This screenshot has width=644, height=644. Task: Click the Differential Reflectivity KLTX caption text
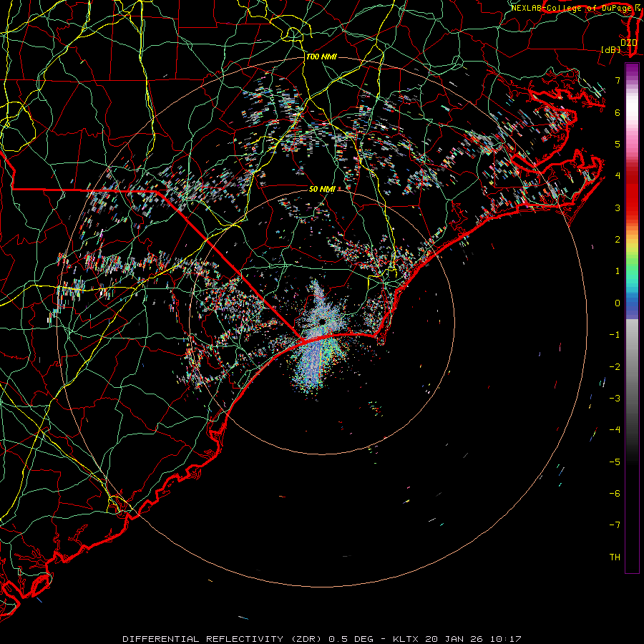pyautogui.click(x=322, y=639)
